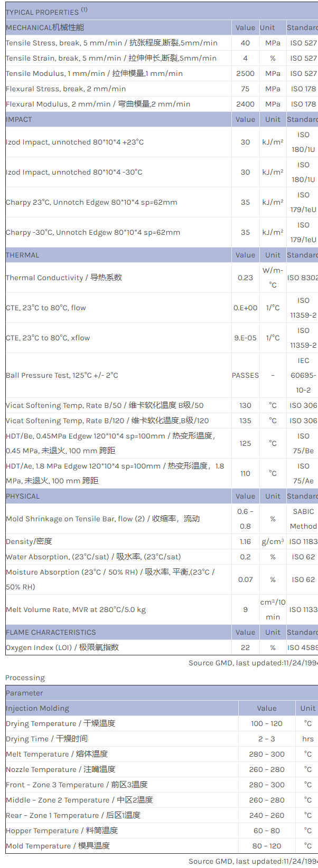Image resolution: width=318 pixels, height=868 pixels.
Task: Click Vicat Softening Temp Rate B/50 row
Action: [105, 405]
